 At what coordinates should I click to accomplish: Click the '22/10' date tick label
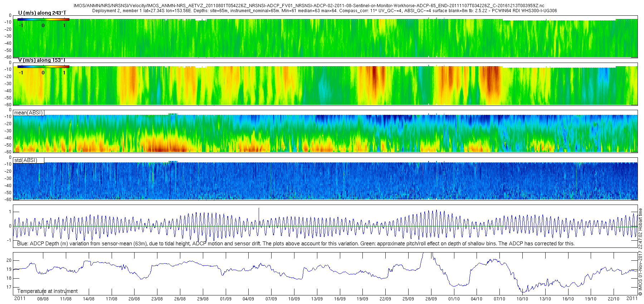pos(614,299)
